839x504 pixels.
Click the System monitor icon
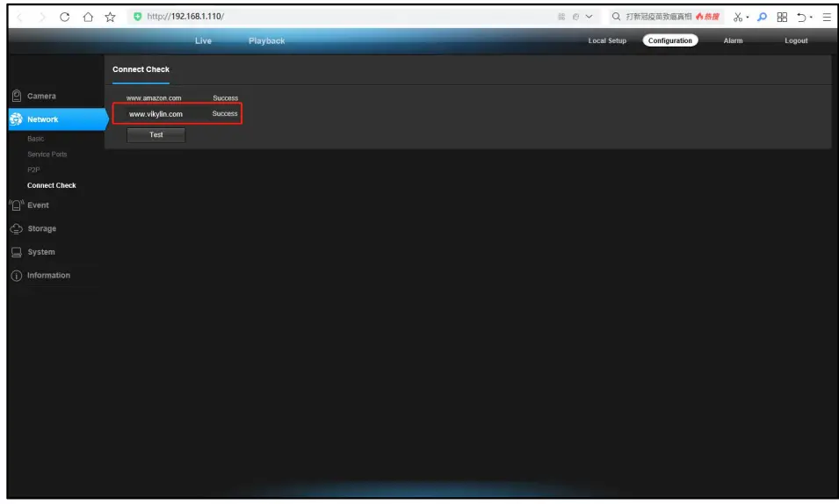coord(17,252)
